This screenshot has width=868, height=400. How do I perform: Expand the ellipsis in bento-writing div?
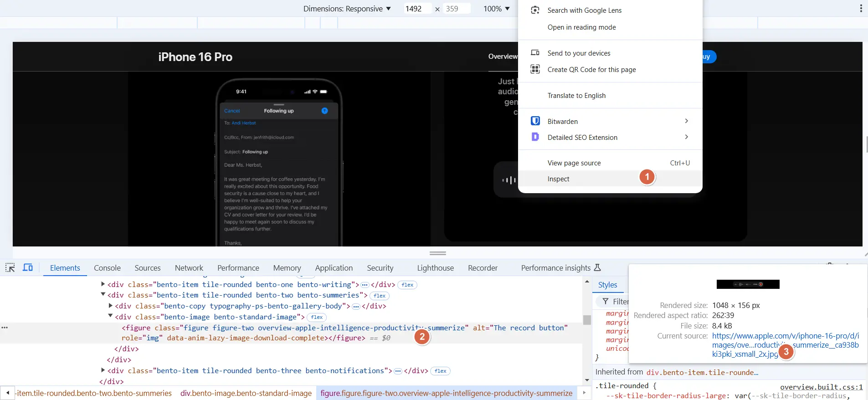tap(365, 285)
